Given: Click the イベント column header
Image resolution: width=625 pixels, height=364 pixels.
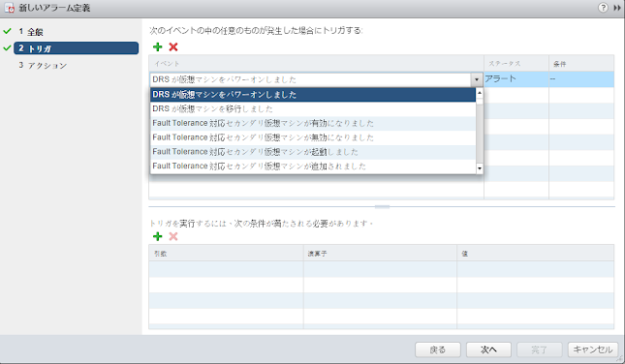Looking at the screenshot, I should (317, 63).
